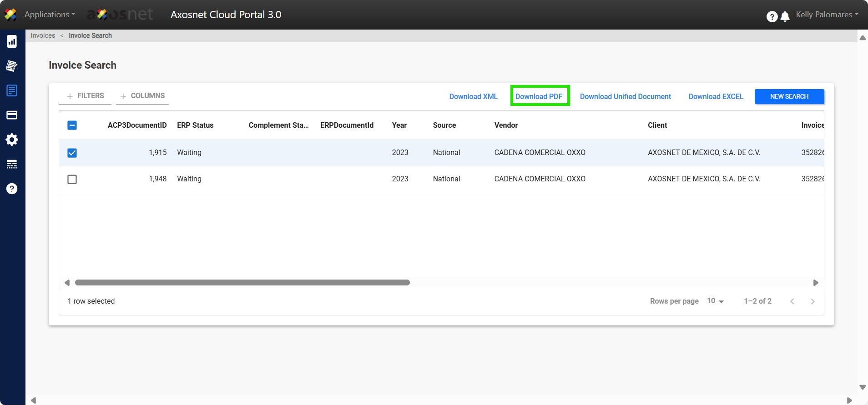Click the notifications bell icon
Viewport: 868px width, 405px height.
(785, 17)
